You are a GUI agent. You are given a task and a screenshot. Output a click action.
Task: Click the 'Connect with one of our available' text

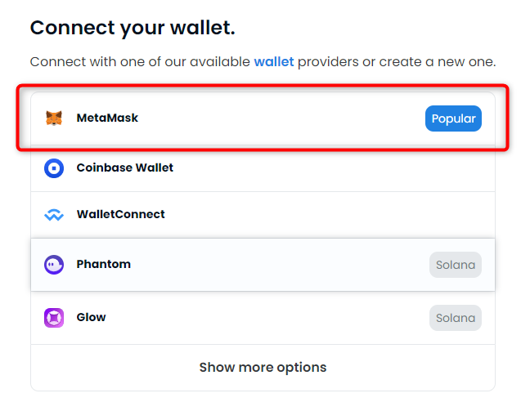(x=140, y=62)
